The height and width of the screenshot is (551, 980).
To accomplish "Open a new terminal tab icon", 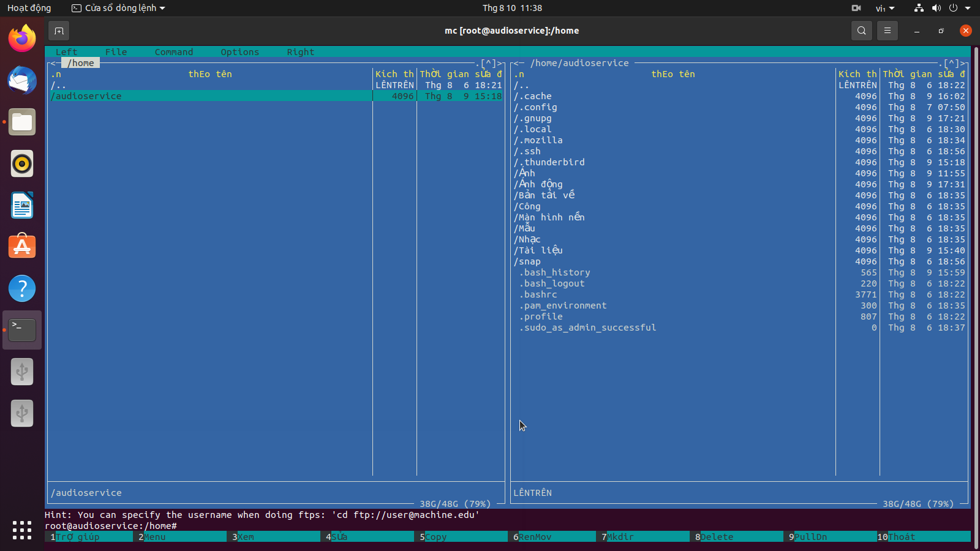I will 59,31.
